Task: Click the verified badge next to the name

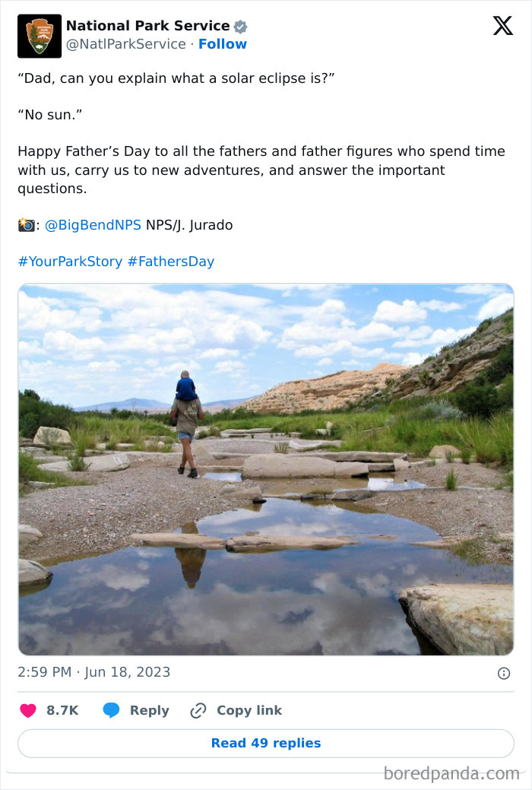Action: 240,24
